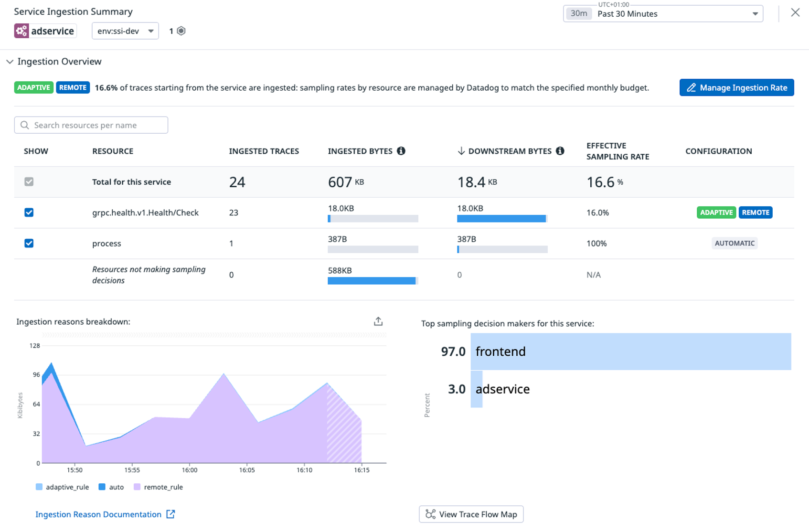Click the Downstream Bytes info icon
The width and height of the screenshot is (809, 532).
(x=560, y=151)
